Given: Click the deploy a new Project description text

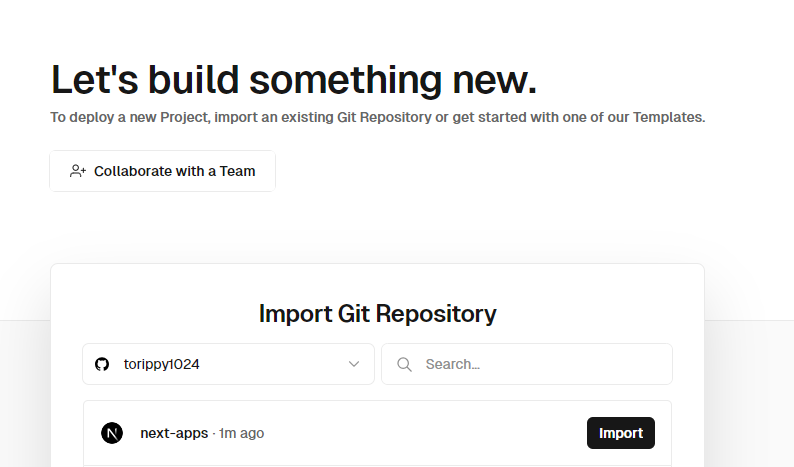Looking at the screenshot, I should coord(378,118).
